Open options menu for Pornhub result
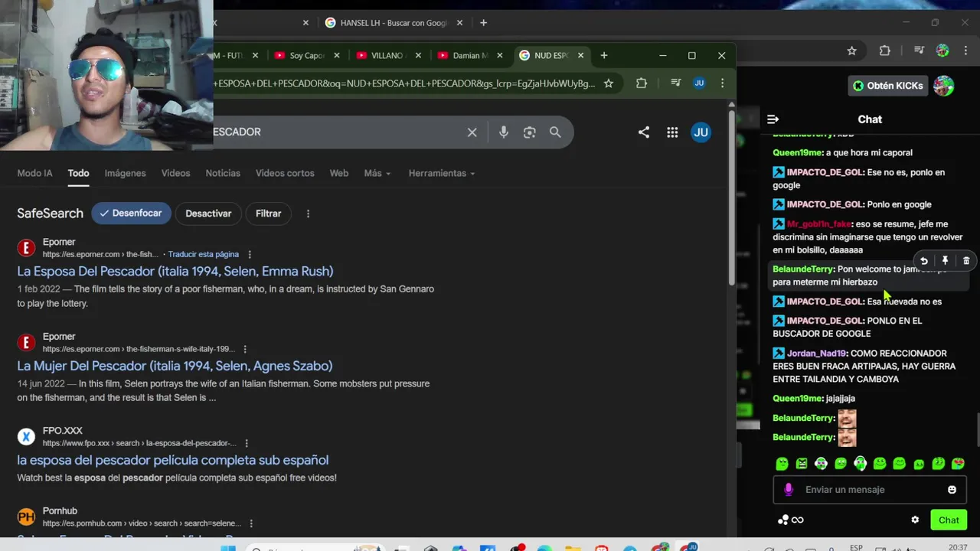 click(x=251, y=523)
